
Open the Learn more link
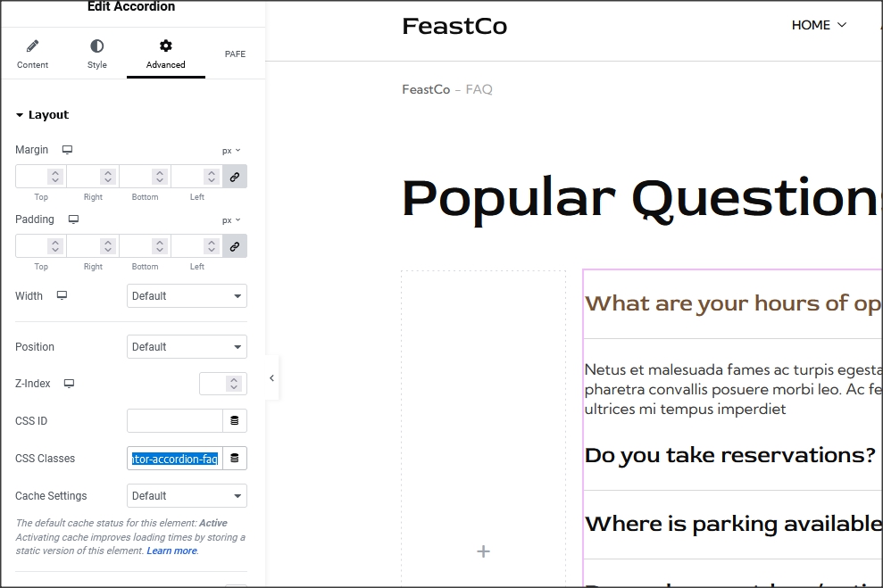(171, 551)
